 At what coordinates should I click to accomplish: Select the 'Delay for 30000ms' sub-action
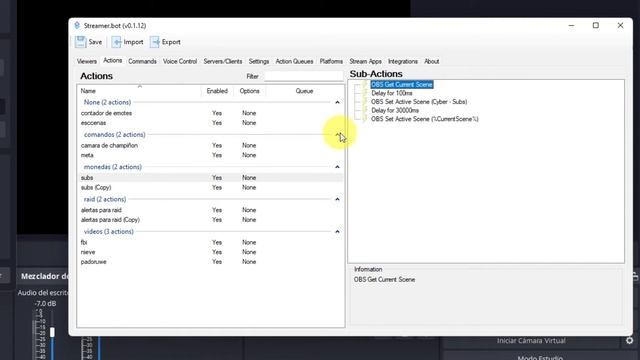[395, 110]
